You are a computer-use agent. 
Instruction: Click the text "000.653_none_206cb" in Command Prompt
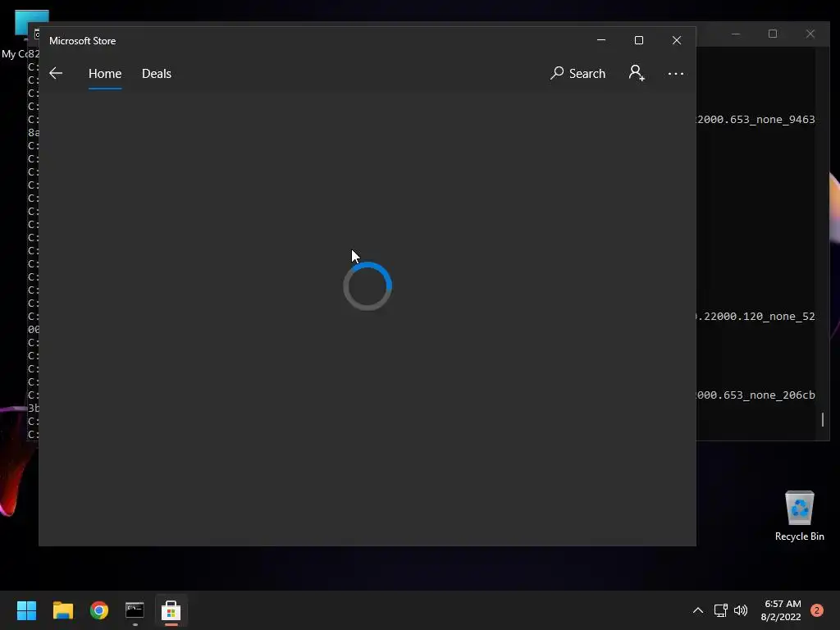(x=756, y=395)
